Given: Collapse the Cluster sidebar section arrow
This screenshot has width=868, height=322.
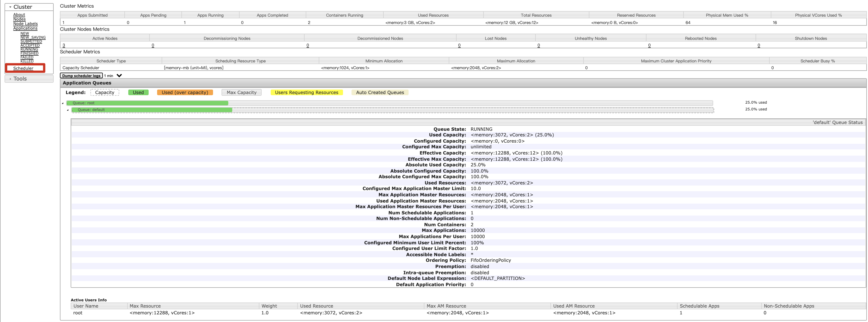Looking at the screenshot, I should point(10,7).
